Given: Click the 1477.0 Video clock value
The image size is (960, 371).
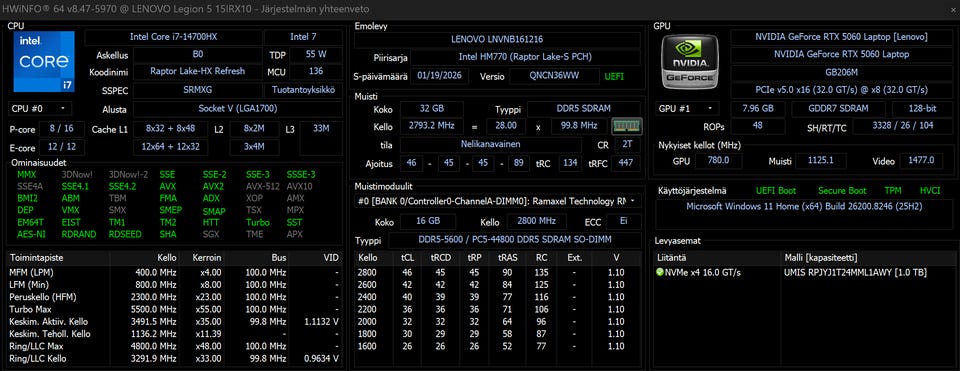Looking at the screenshot, I should (x=921, y=161).
